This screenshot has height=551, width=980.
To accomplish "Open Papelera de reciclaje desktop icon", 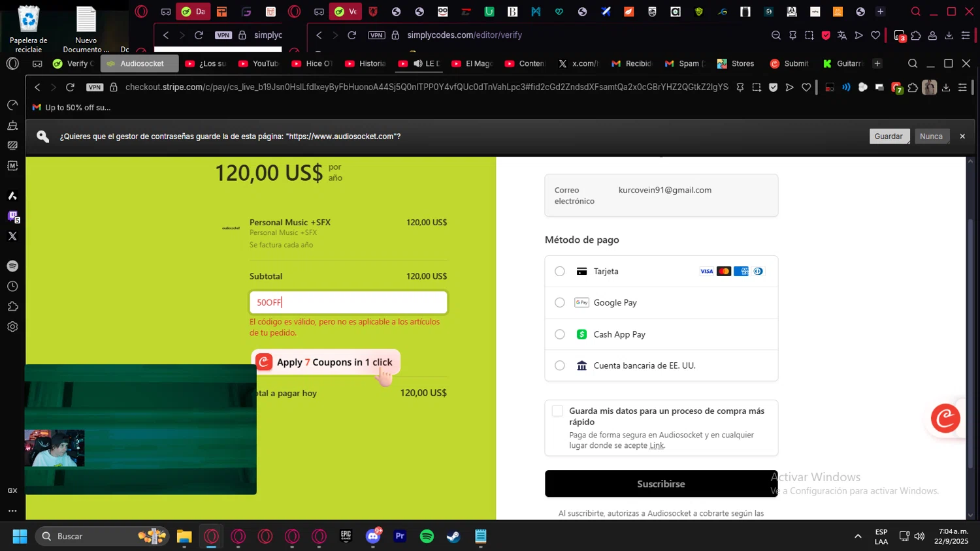I will point(28,29).
